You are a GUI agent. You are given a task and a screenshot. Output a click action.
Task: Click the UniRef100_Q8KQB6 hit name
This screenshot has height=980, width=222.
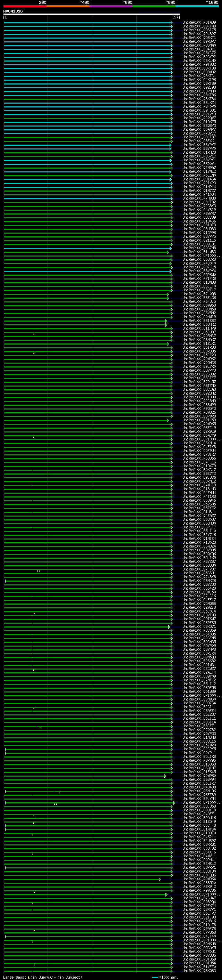point(199,875)
